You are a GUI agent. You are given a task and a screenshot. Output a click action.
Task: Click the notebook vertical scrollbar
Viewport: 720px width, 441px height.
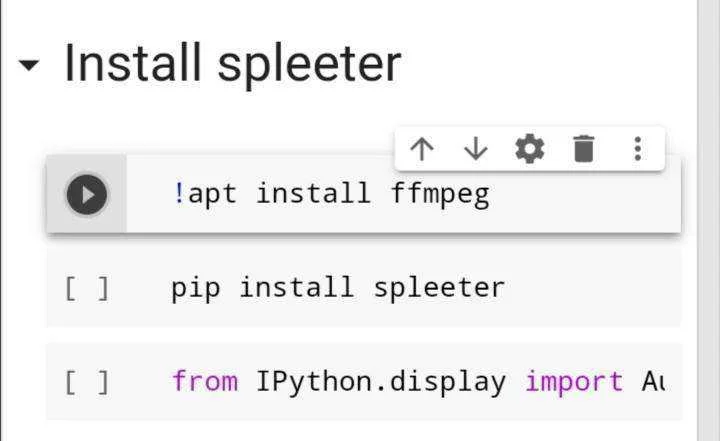(707, 220)
